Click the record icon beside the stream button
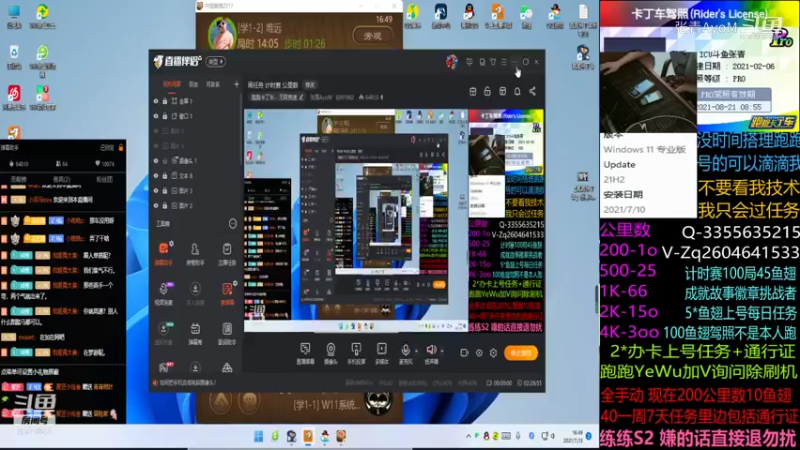This screenshot has width=800, height=450. pos(464,353)
